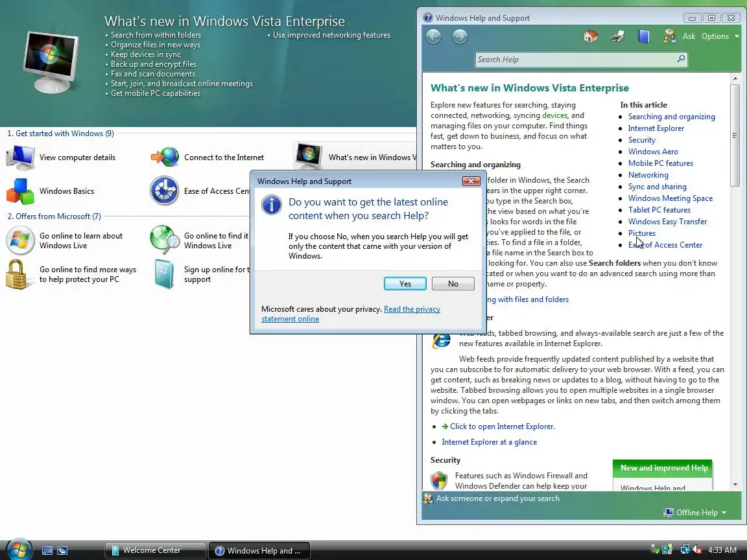Image resolution: width=747 pixels, height=560 pixels.
Task: Open Tablet PC features link
Action: click(x=659, y=210)
